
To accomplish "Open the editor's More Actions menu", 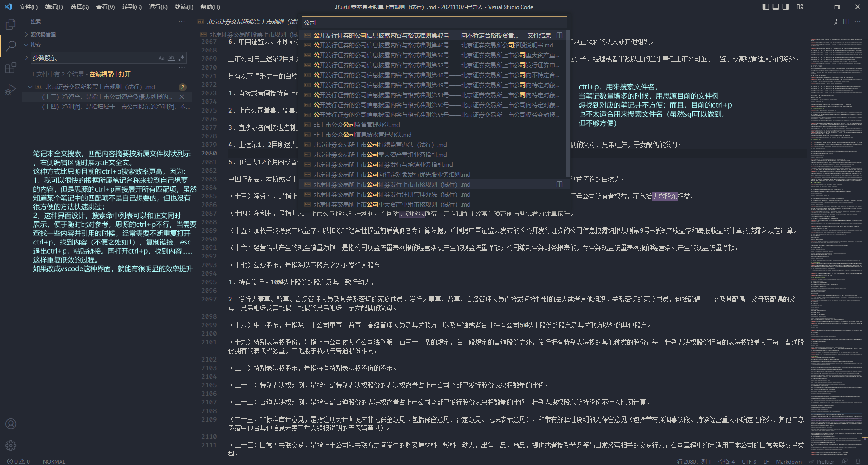I will coord(858,22).
